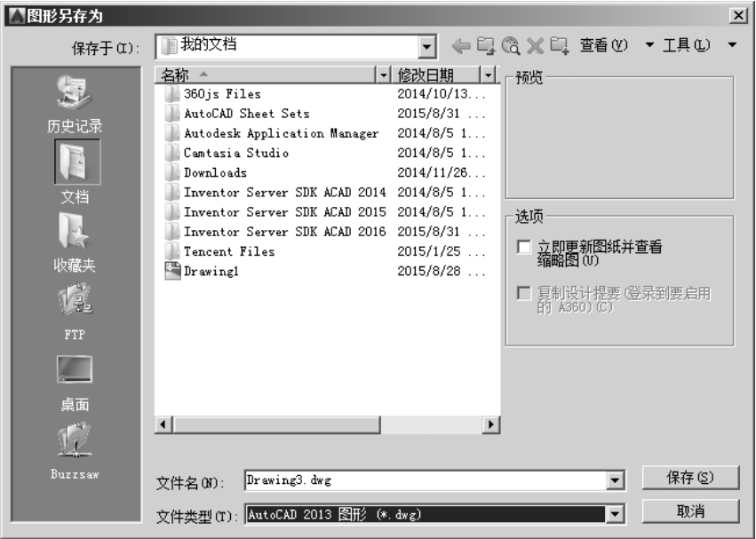
Task: Sort by the 名称 column header
Action: pyautogui.click(x=265, y=75)
